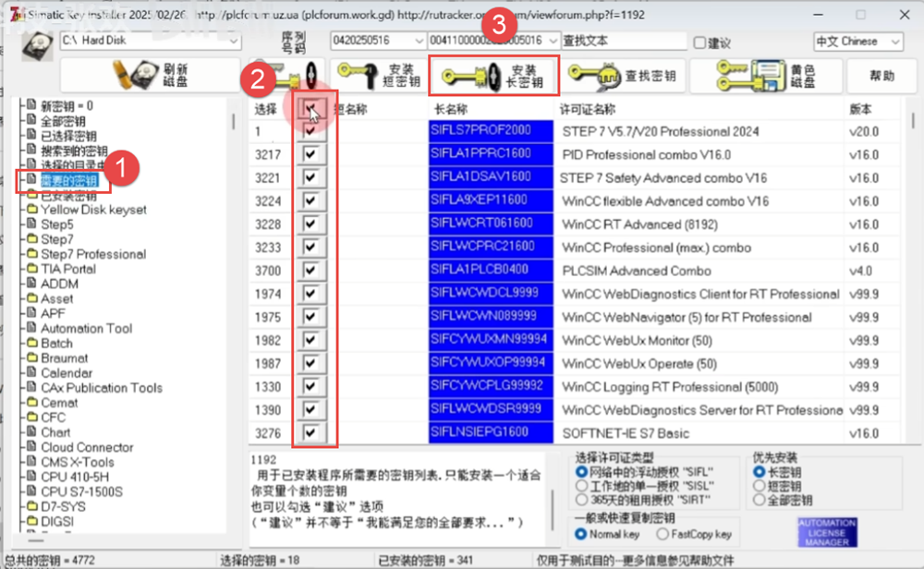Select the 已选择密钥 tree item
Screen dimensions: 924x569
coord(68,136)
